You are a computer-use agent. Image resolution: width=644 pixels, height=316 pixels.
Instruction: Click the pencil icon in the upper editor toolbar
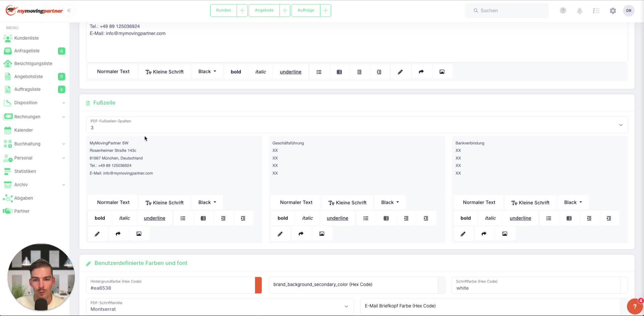point(400,72)
